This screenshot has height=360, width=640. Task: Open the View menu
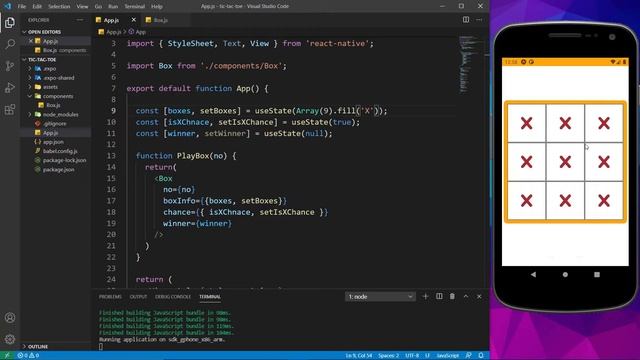82,7
